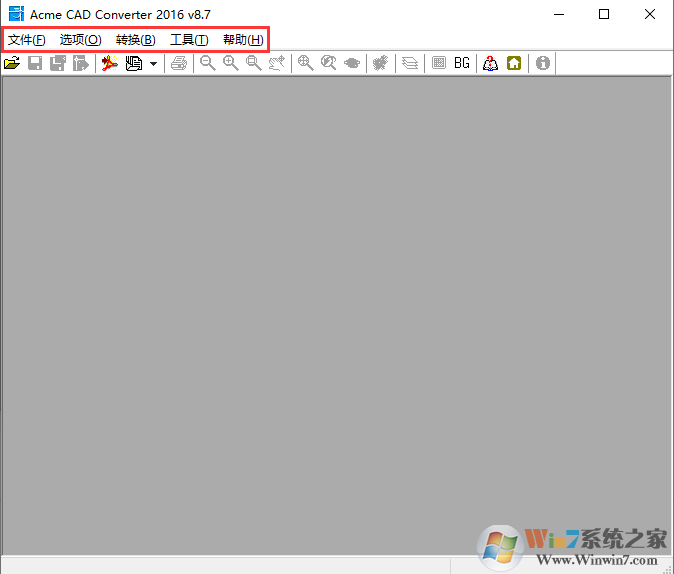Click the zoom window magnifier icon
The width and height of the screenshot is (674, 574).
[x=254, y=63]
